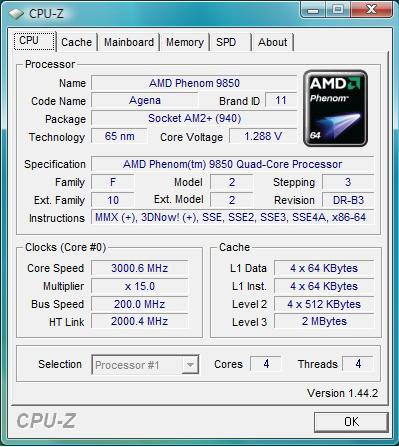Click the Level 3 cache field

coord(324,321)
